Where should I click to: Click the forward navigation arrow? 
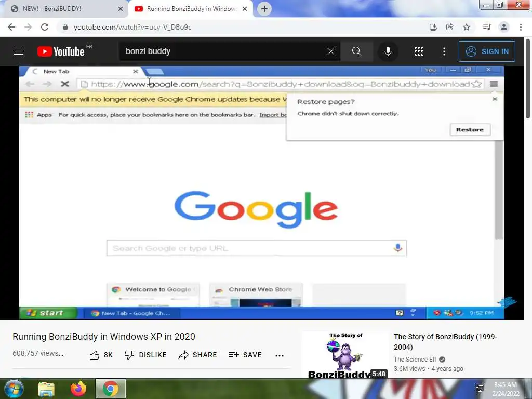pyautogui.click(x=28, y=27)
